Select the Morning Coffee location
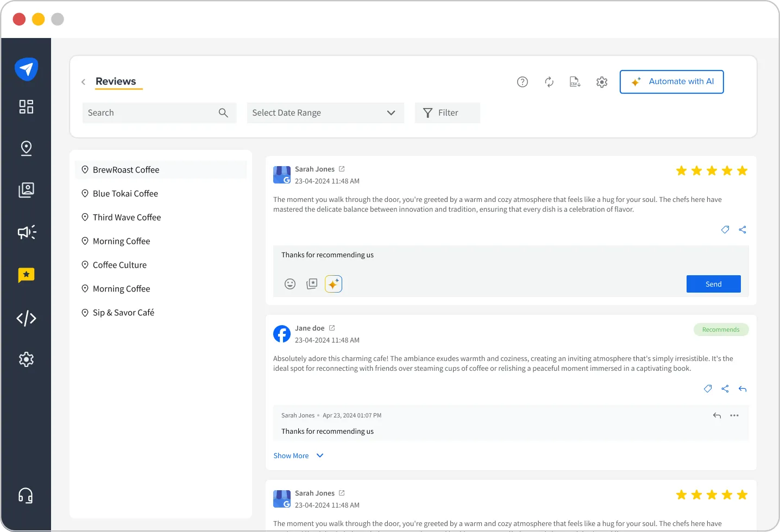This screenshot has width=780, height=532. coord(121,241)
